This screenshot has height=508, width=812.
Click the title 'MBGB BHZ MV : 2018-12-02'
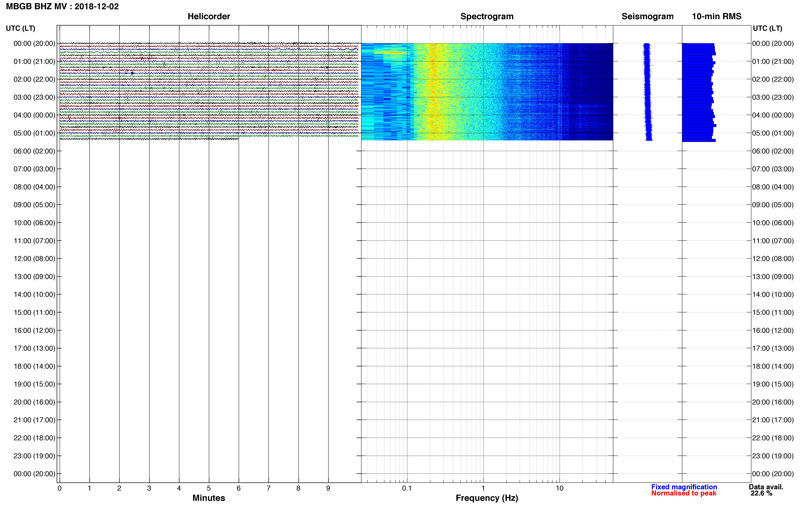click(x=62, y=6)
